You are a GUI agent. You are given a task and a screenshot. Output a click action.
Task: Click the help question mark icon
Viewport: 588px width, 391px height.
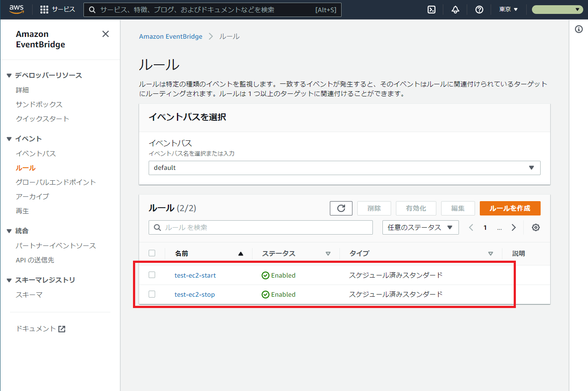(x=479, y=10)
